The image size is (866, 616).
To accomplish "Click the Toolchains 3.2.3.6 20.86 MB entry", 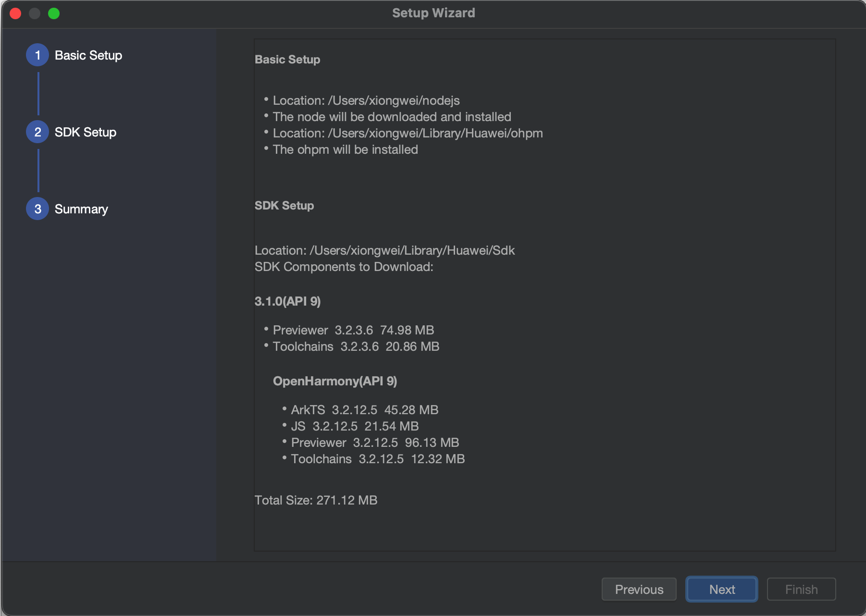I will point(356,346).
